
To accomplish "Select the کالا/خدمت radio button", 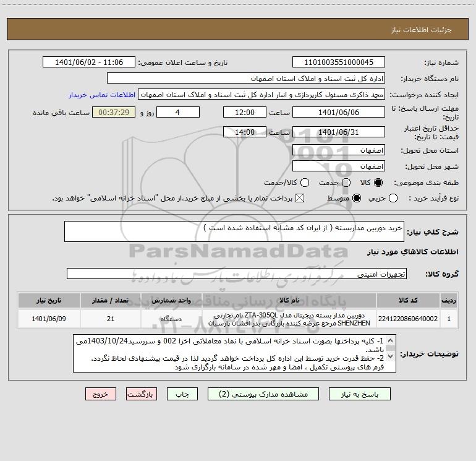I will point(305,183).
